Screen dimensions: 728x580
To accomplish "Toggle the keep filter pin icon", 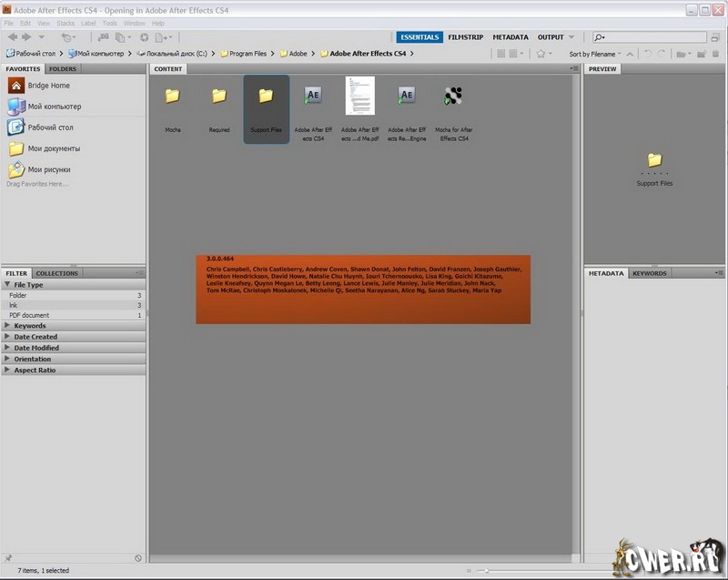I will click(x=8, y=558).
